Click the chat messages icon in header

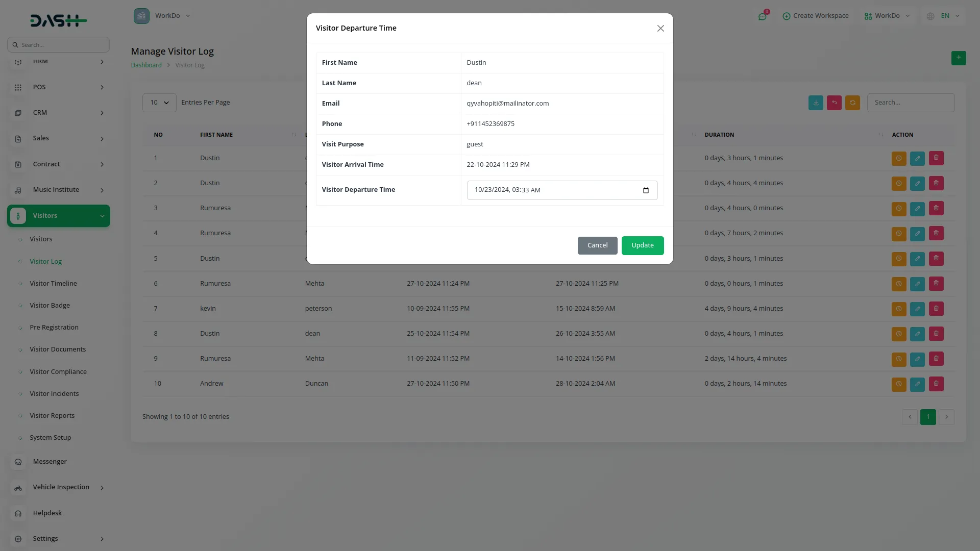pos(762,16)
